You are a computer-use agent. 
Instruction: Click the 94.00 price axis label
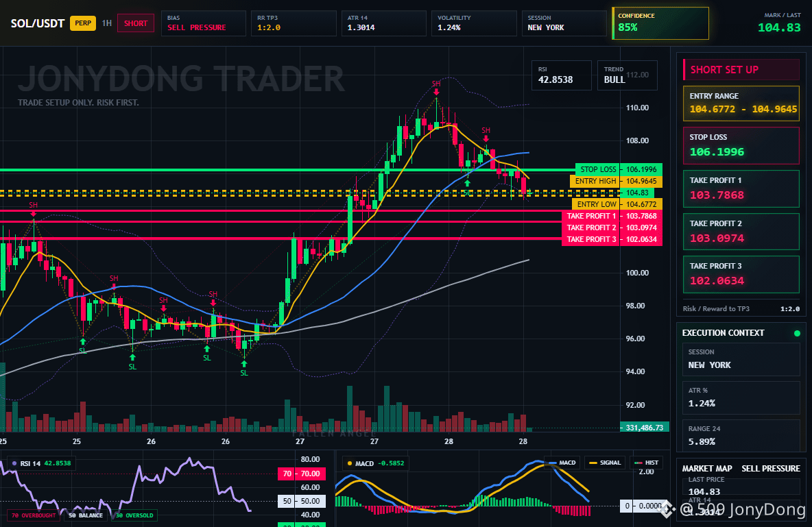[x=636, y=371]
